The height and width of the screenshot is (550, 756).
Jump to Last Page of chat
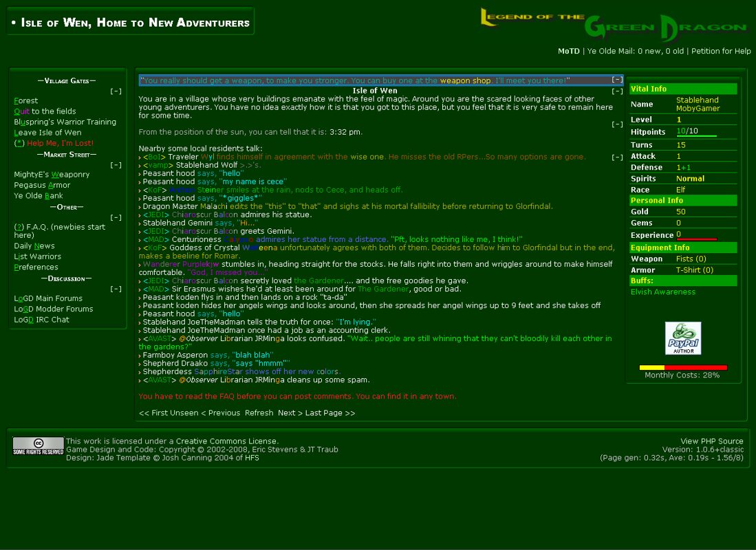click(x=330, y=413)
